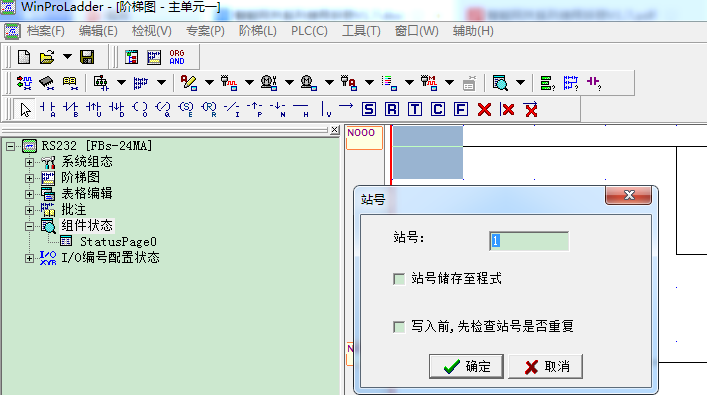This screenshot has height=395, width=707.
Task: Open the 阶梯(L) menu
Action: 257,31
